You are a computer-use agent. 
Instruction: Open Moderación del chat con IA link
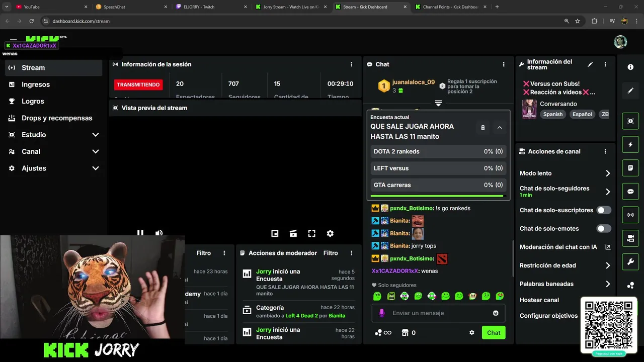(x=565, y=247)
